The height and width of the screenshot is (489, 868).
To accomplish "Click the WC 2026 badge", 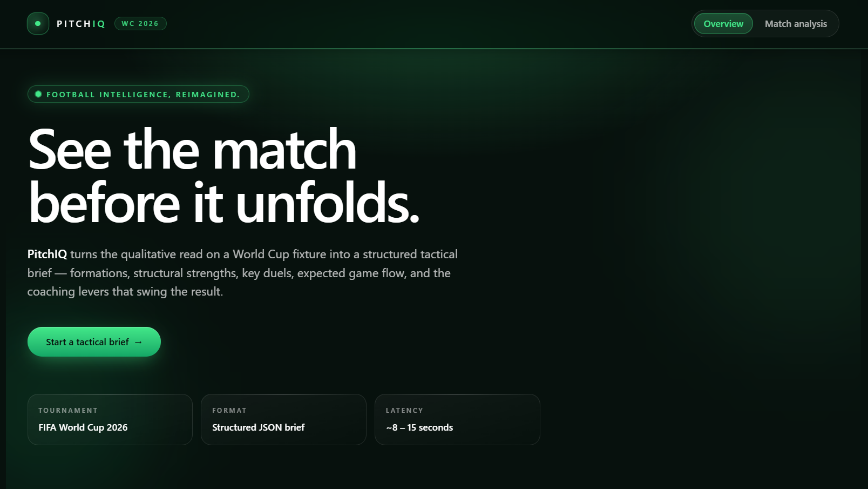I will [x=140, y=24].
